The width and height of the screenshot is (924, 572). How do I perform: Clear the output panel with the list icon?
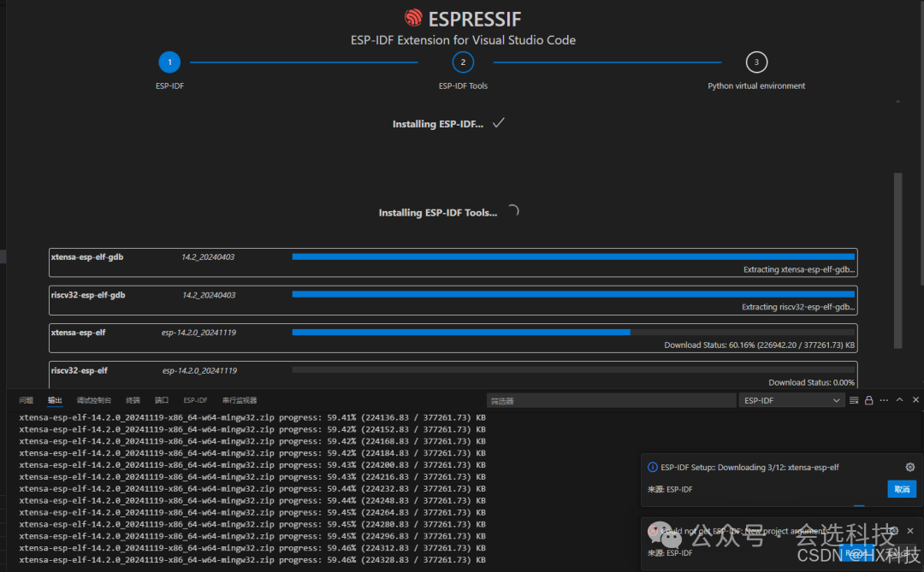click(854, 401)
